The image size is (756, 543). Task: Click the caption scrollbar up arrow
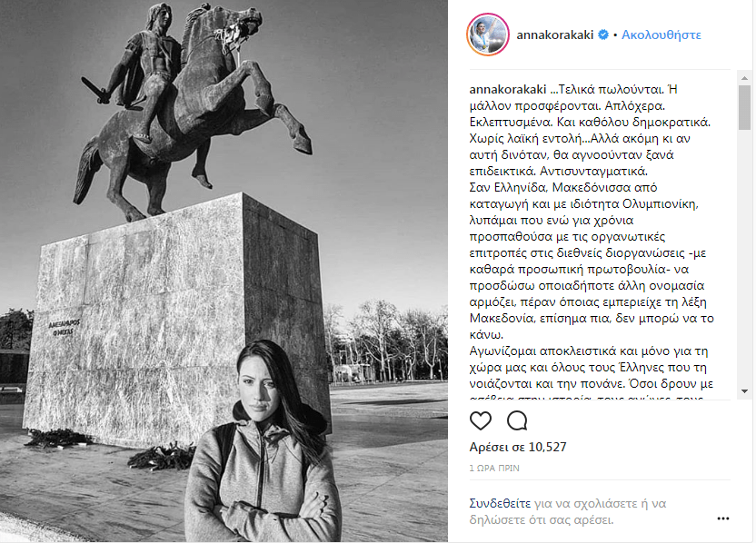point(744,77)
